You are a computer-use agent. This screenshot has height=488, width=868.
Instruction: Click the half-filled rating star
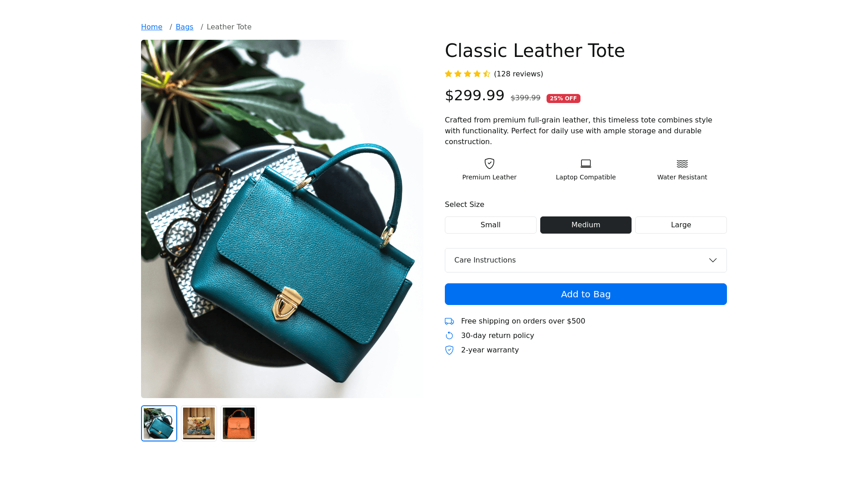[x=486, y=74]
